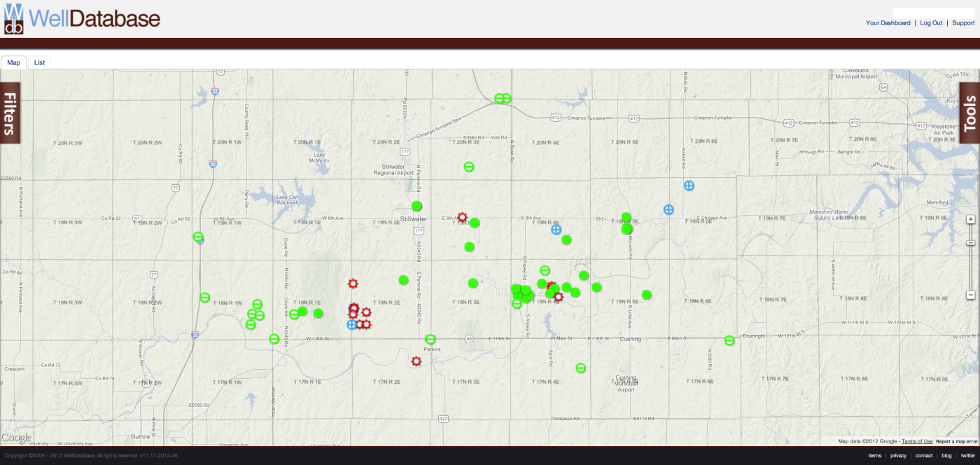Image resolution: width=980 pixels, height=465 pixels.
Task: Zoom in with the map plus button
Action: [x=970, y=219]
